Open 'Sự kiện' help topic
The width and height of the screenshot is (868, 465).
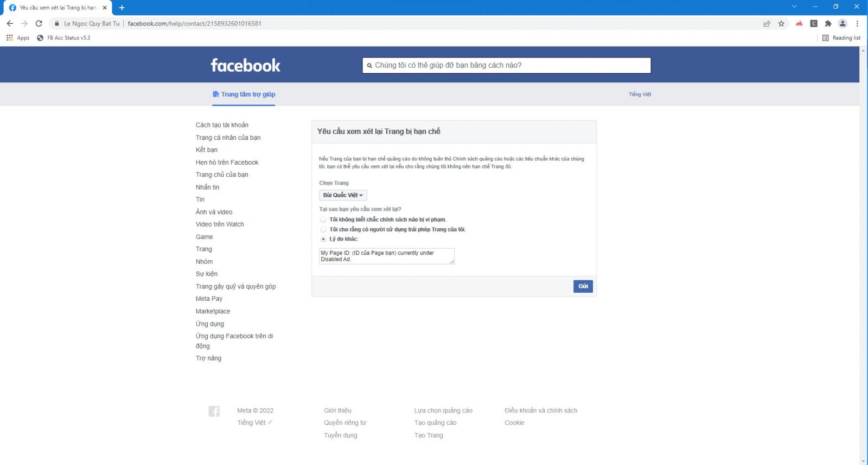(207, 274)
